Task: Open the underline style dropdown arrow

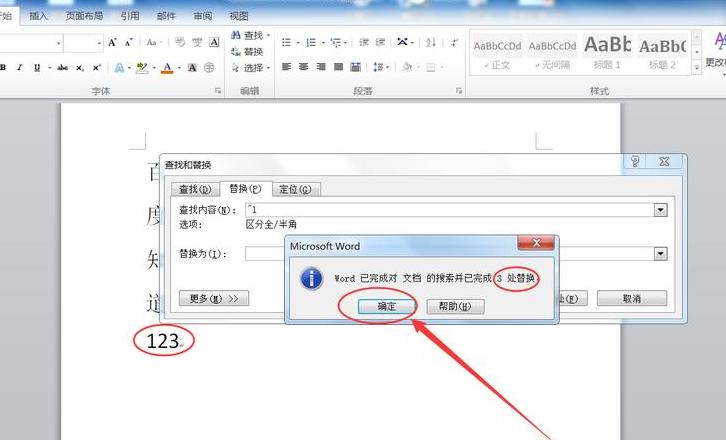Action: pyautogui.click(x=49, y=68)
